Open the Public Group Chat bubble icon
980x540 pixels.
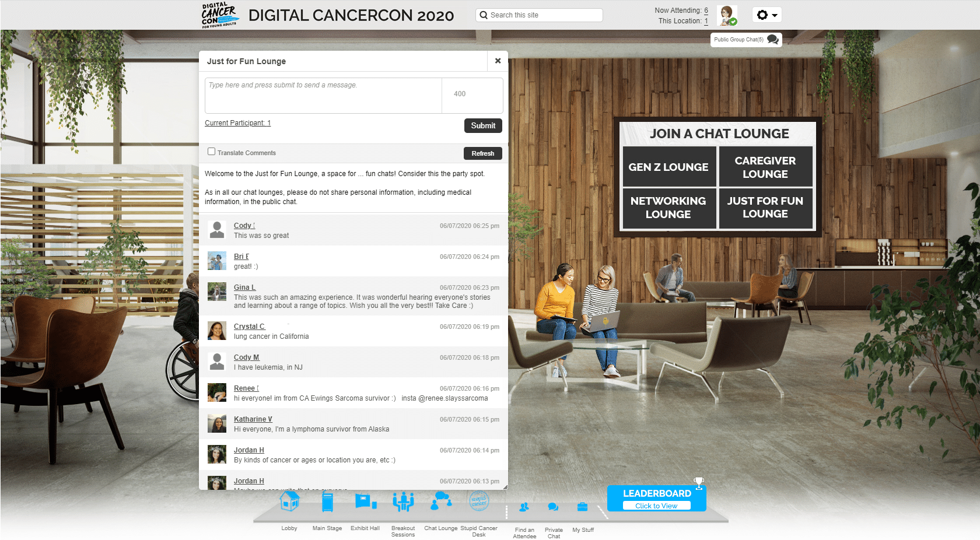(773, 40)
